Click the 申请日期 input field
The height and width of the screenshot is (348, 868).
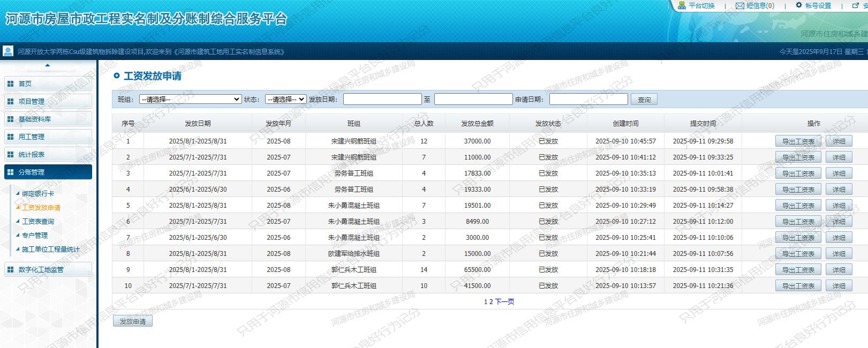pos(588,99)
